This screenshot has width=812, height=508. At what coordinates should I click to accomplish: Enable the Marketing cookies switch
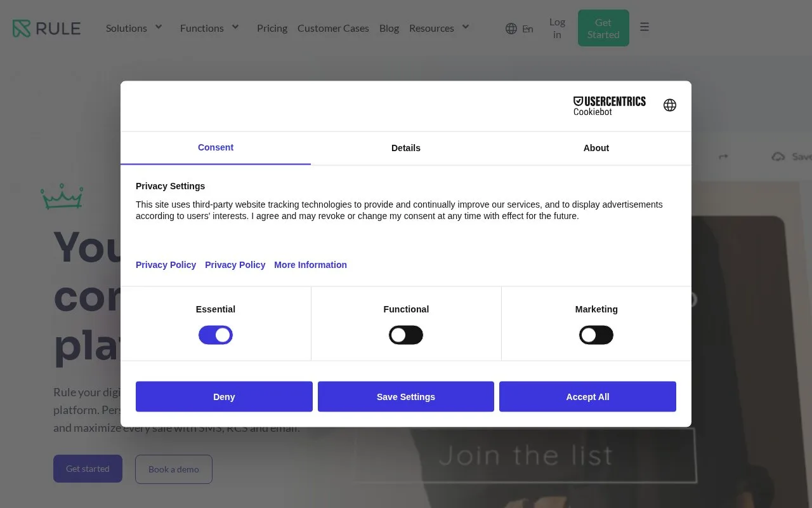point(596,335)
